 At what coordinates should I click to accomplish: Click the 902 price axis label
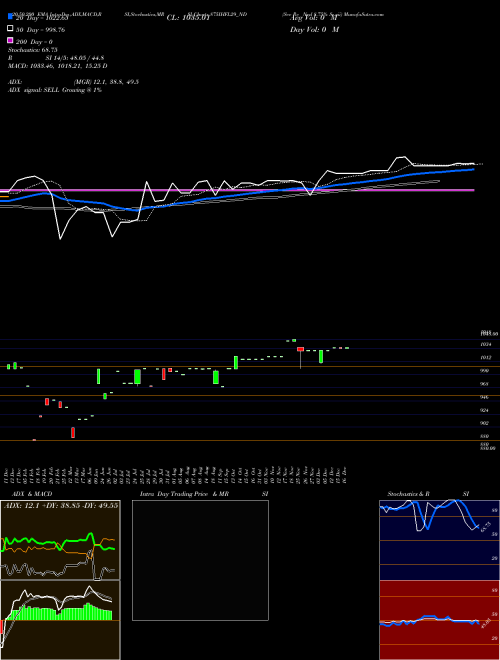point(485,423)
